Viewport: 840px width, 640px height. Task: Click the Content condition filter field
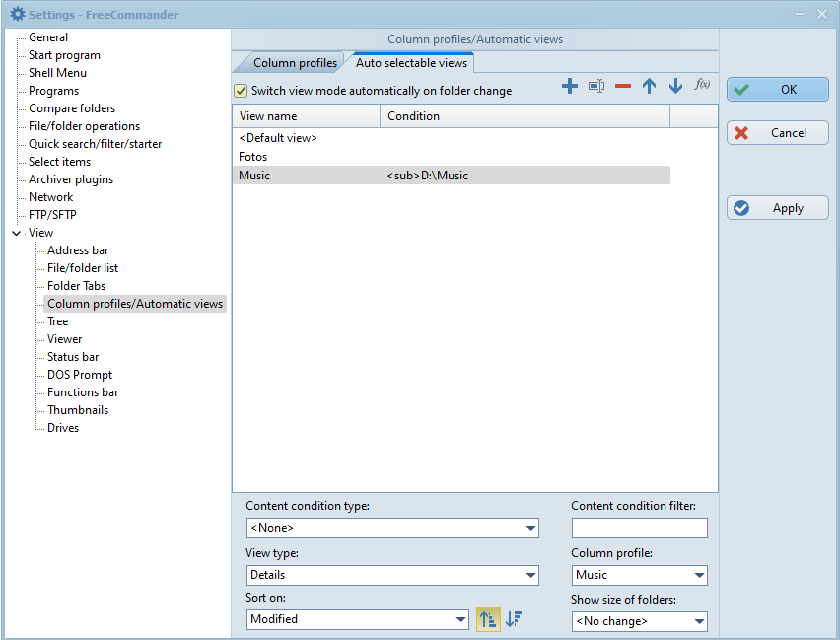[639, 528]
